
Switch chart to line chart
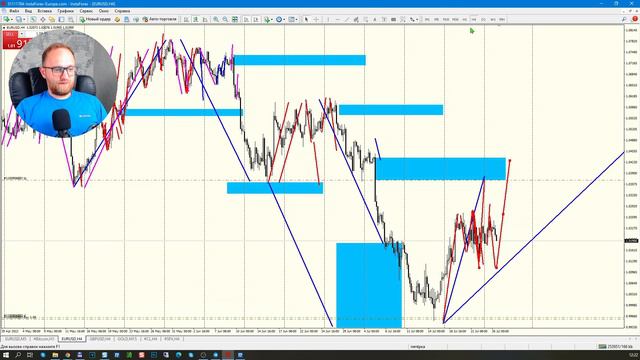205,19
